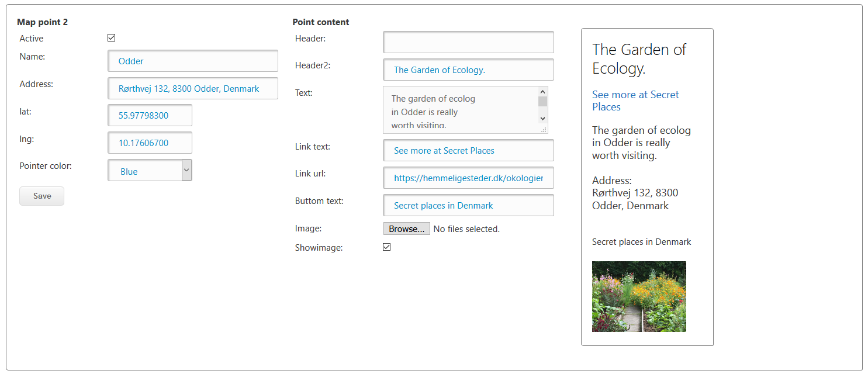Click the Save button
Image resolution: width=868 pixels, height=374 pixels.
[x=42, y=196]
